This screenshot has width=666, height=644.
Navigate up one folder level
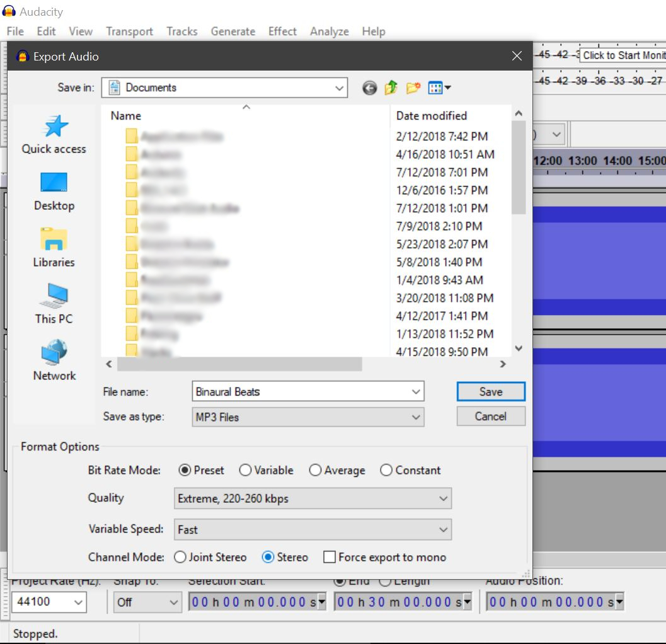click(x=391, y=88)
